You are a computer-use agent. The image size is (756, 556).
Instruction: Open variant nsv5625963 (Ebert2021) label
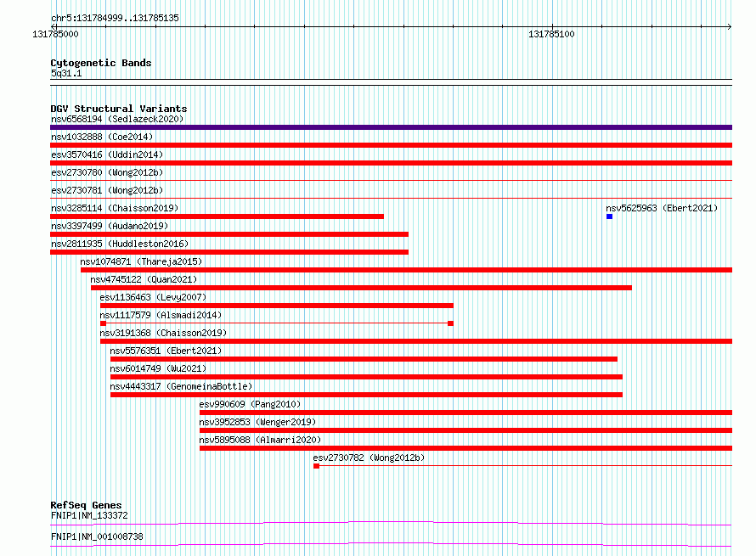pos(662,208)
